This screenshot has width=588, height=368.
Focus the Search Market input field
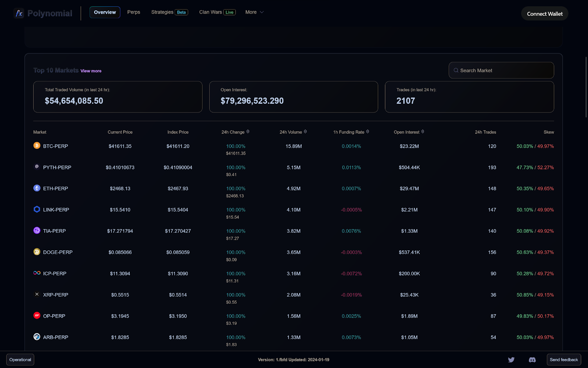pyautogui.click(x=501, y=70)
